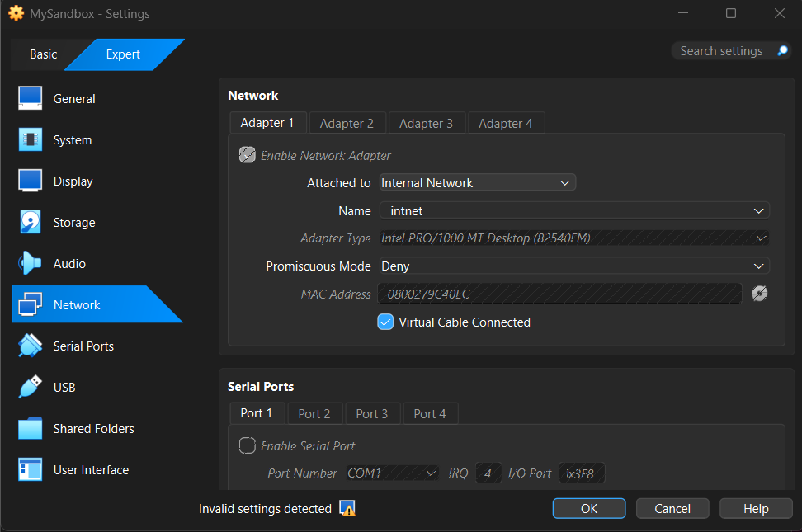This screenshot has width=802, height=532.
Task: Open the Shared Folders label
Action: tap(93, 428)
